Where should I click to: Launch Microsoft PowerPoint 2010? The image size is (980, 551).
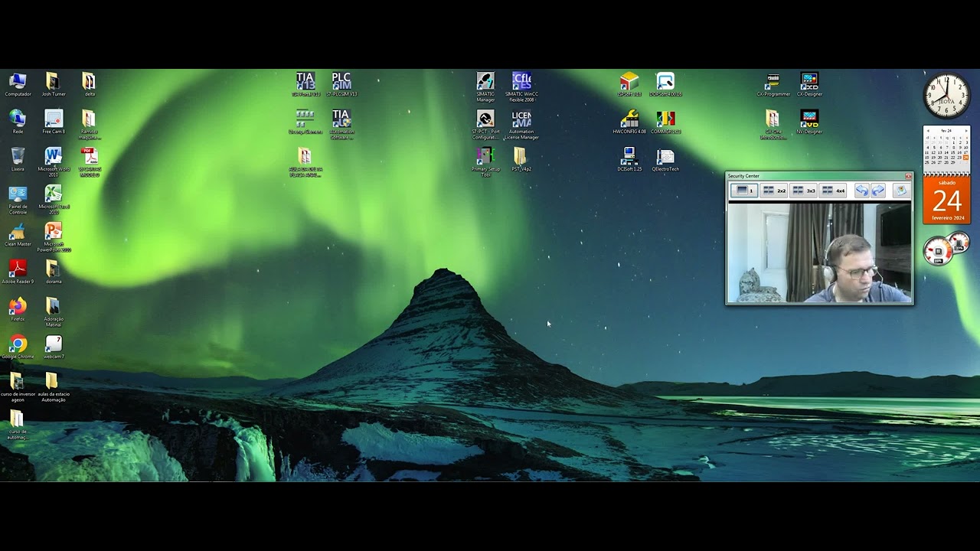[54, 236]
